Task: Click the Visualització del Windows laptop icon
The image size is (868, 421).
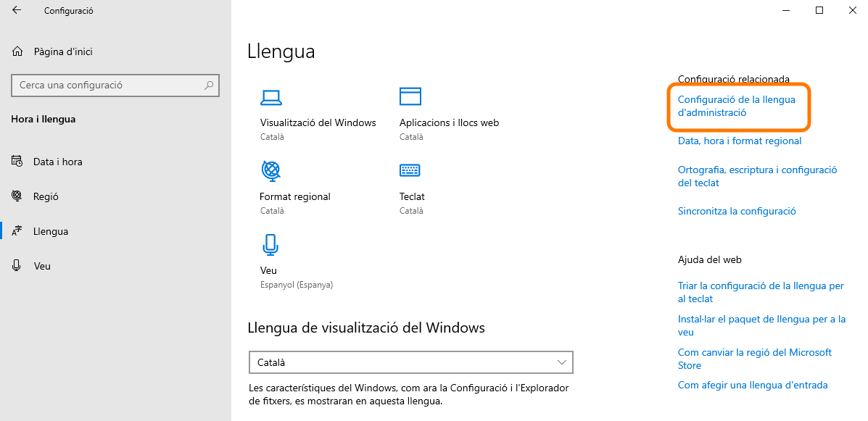Action: tap(271, 97)
